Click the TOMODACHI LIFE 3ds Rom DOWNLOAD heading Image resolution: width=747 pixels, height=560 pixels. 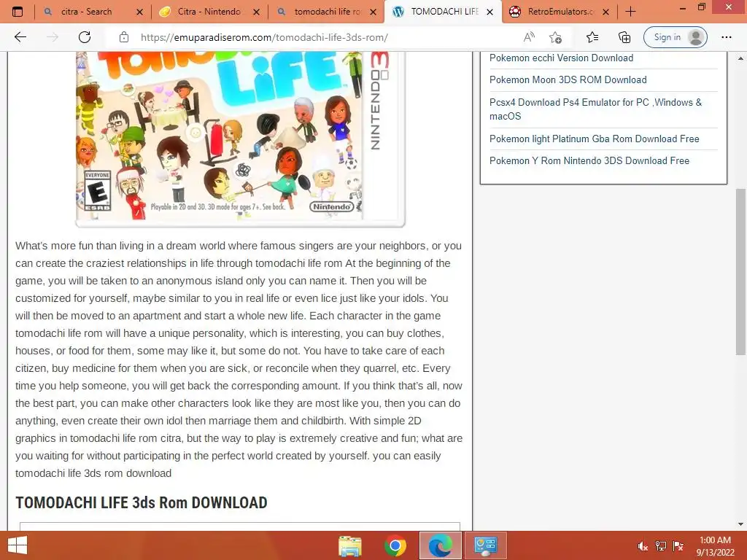point(141,502)
